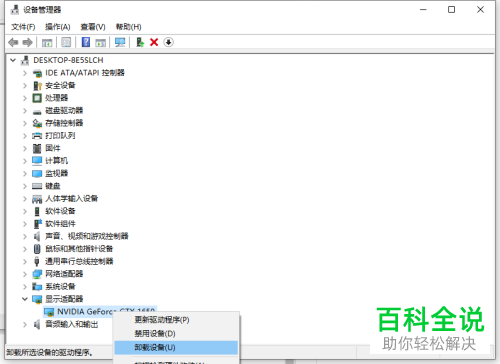The width and height of the screenshot is (500, 364).
Task: Click the Forward arrow toolbar icon
Action: click(27, 42)
